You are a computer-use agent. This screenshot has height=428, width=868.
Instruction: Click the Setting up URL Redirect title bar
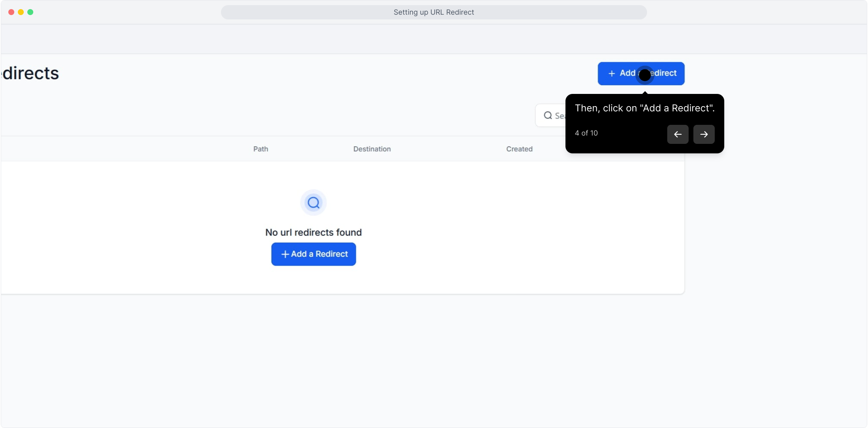(x=434, y=12)
